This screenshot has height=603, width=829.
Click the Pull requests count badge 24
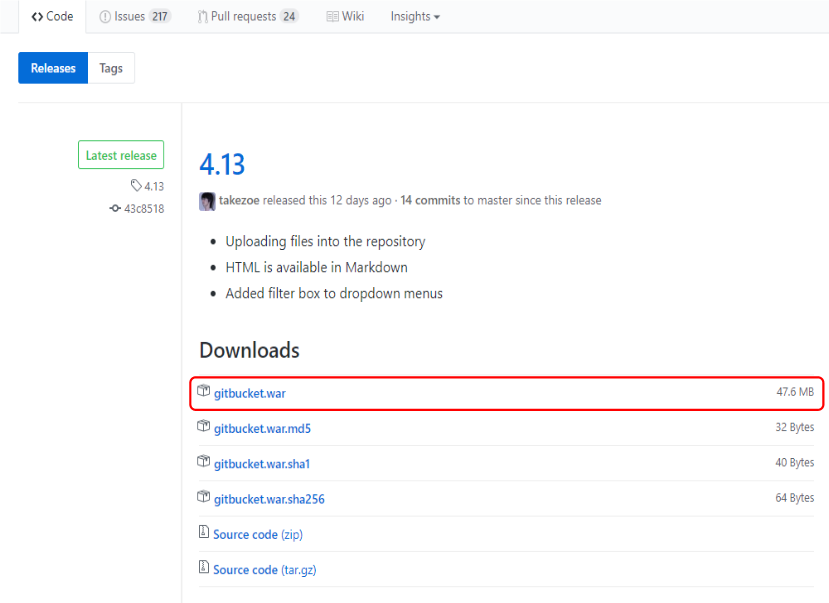point(289,16)
